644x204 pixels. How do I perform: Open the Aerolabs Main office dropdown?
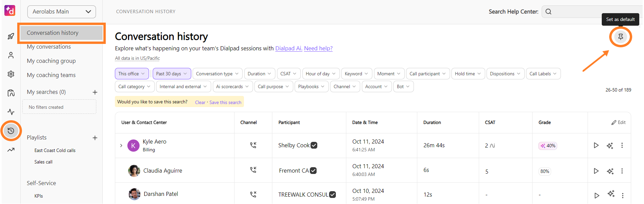(x=61, y=12)
